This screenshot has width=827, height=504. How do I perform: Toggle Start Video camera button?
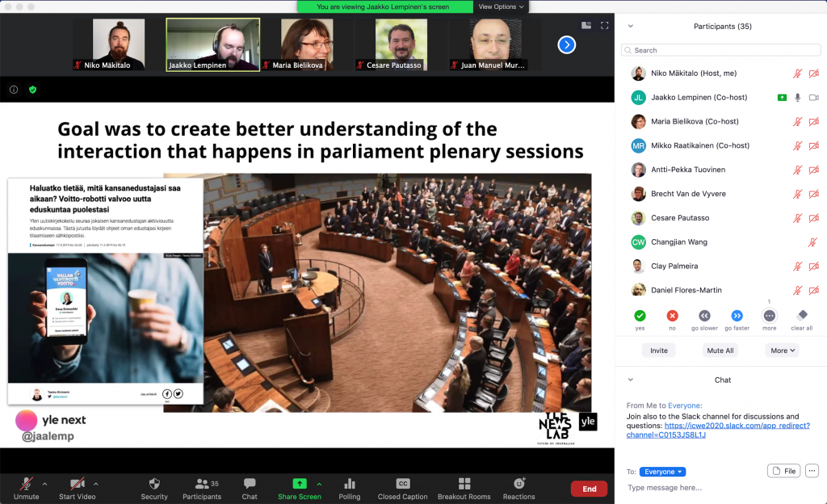coord(78,484)
